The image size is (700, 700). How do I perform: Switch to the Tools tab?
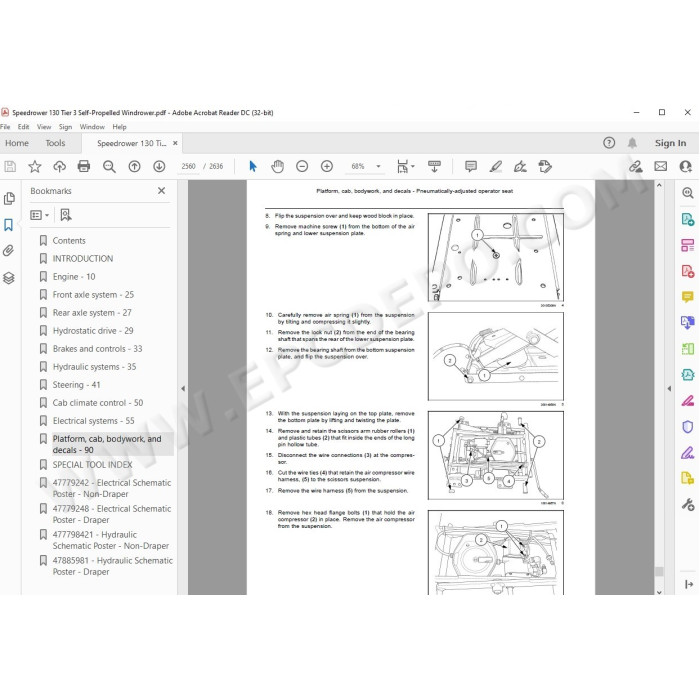[x=55, y=143]
